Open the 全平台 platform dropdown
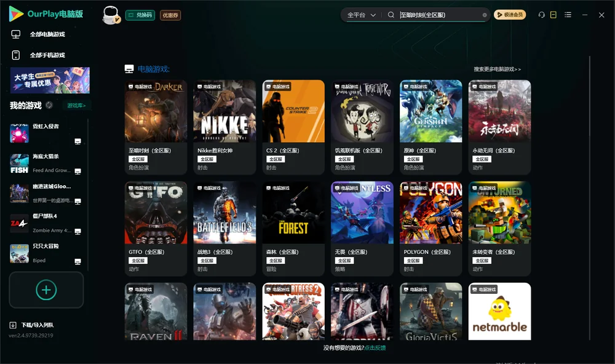The height and width of the screenshot is (364, 615). click(x=361, y=15)
